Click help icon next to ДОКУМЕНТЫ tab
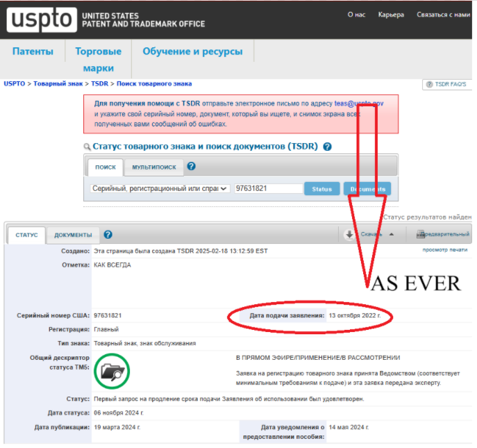 pyautogui.click(x=108, y=235)
